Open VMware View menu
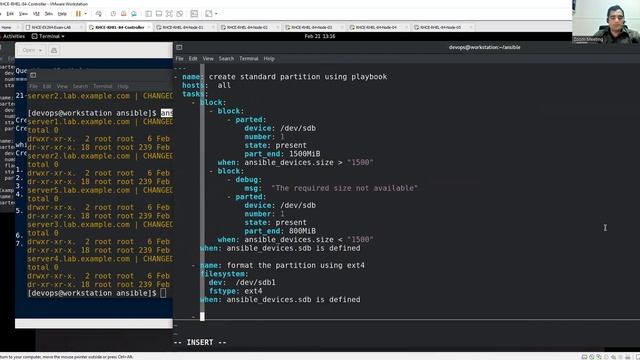Image resolution: width=640 pixels, height=360 pixels. 23,13
